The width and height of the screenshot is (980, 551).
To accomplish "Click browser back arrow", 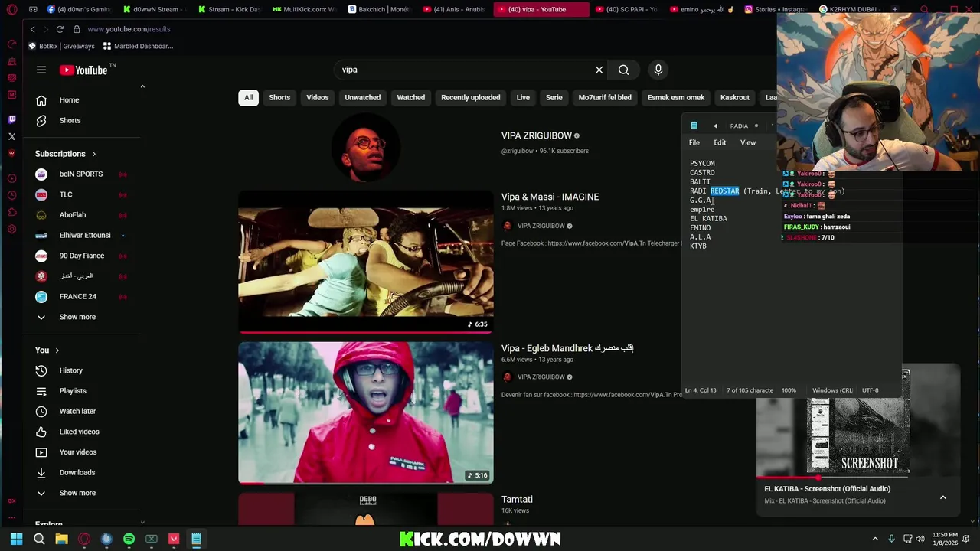I will point(32,29).
